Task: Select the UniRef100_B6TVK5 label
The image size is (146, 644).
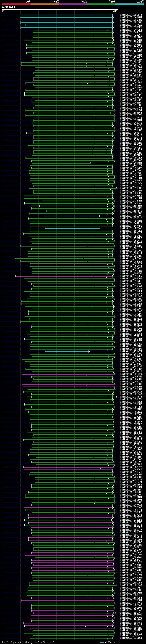Action: click(131, 231)
